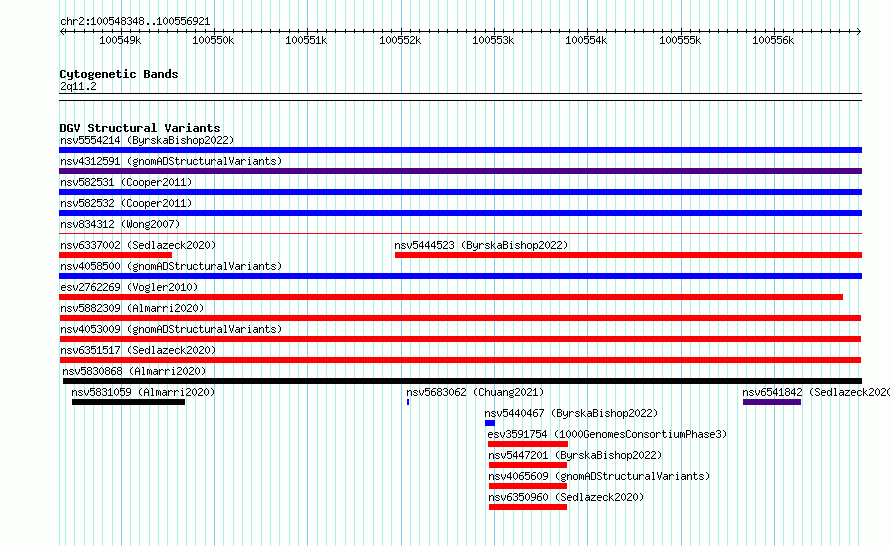Click the 100550k ruler tick label
Screen dimensions: 890x546
[213, 40]
